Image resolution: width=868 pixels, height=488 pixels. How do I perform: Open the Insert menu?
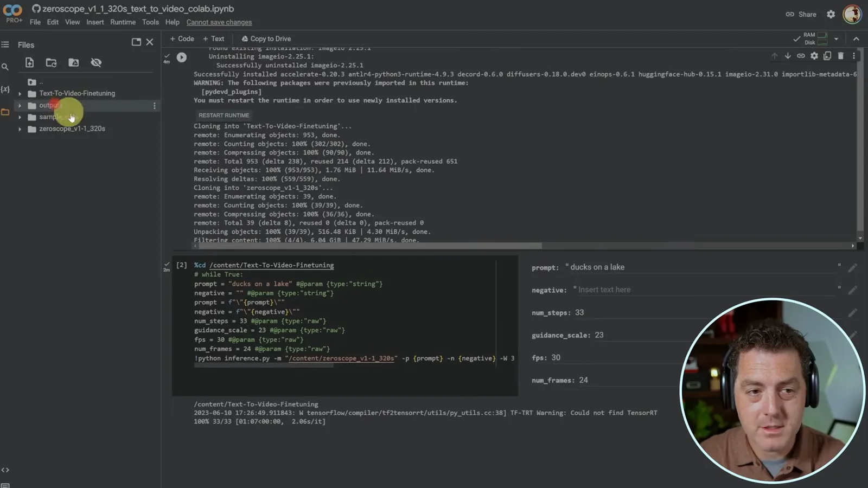(95, 22)
